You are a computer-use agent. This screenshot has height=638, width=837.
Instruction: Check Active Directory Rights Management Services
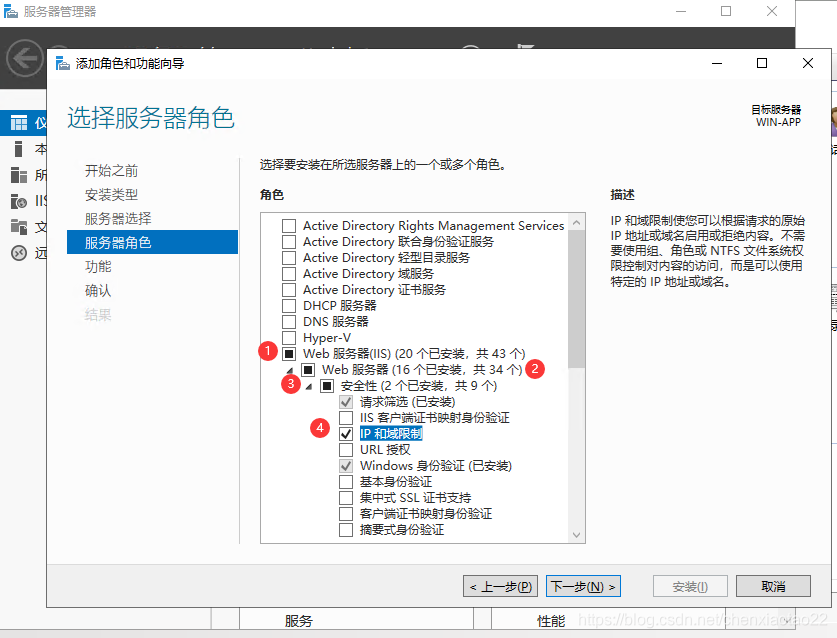tap(289, 226)
